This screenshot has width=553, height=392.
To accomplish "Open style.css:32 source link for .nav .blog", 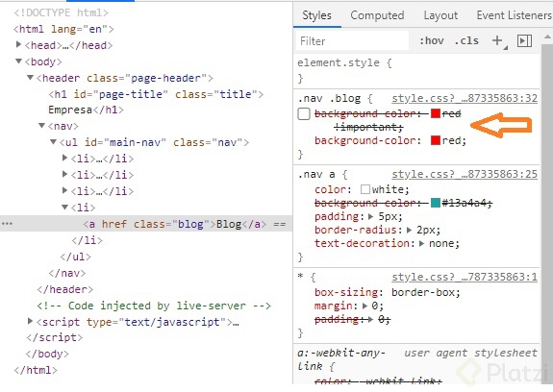I will click(465, 98).
